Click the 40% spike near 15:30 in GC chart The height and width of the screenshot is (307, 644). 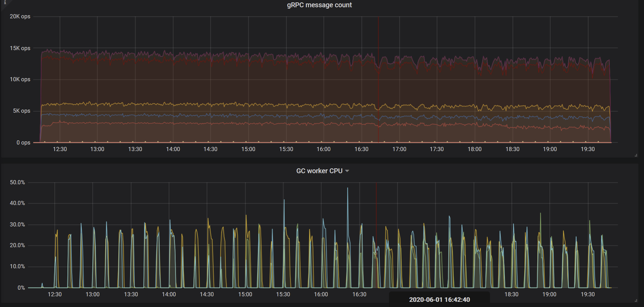(x=284, y=201)
